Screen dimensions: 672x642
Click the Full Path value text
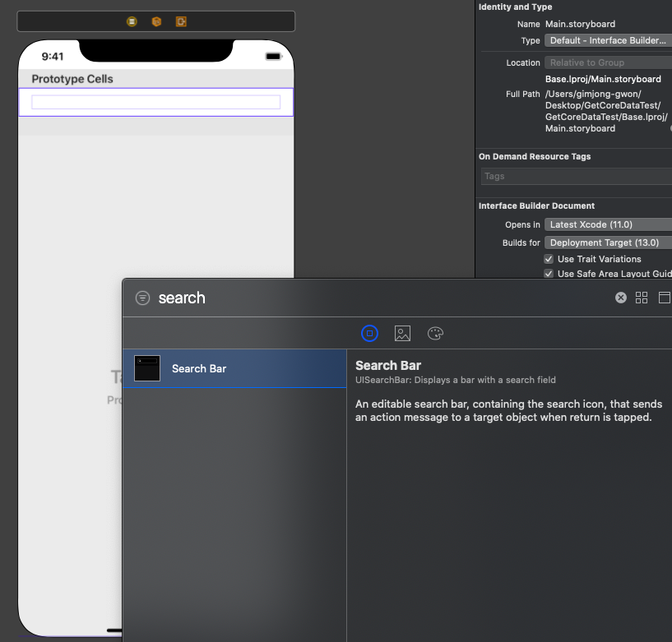tap(606, 111)
